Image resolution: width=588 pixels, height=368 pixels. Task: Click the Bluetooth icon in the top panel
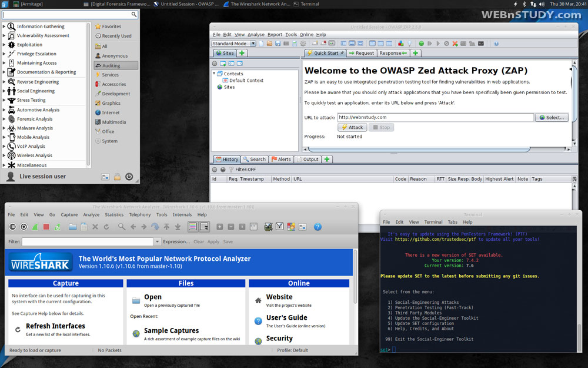click(524, 4)
